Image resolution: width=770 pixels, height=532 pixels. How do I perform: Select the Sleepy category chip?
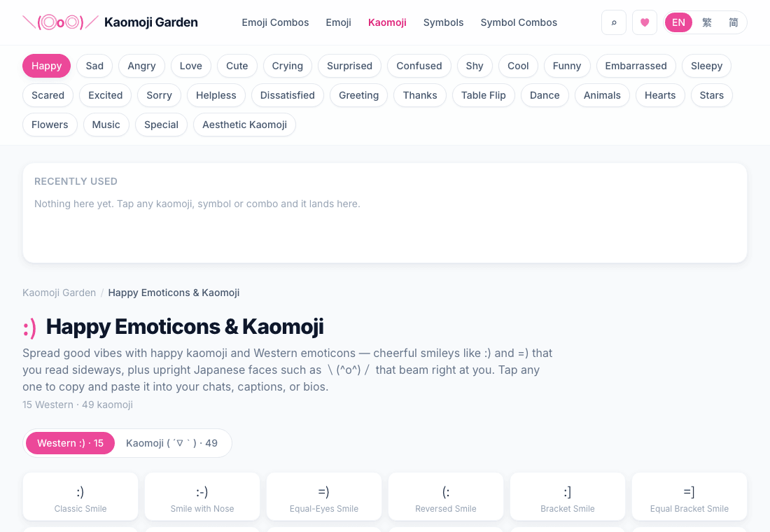tap(707, 66)
